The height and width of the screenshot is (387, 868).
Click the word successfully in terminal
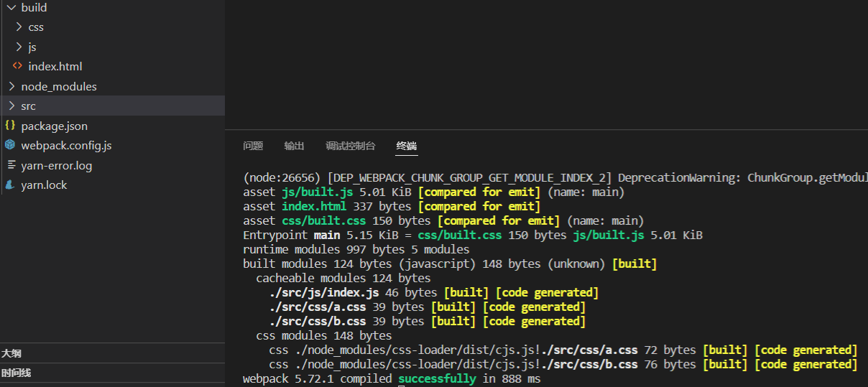437,378
